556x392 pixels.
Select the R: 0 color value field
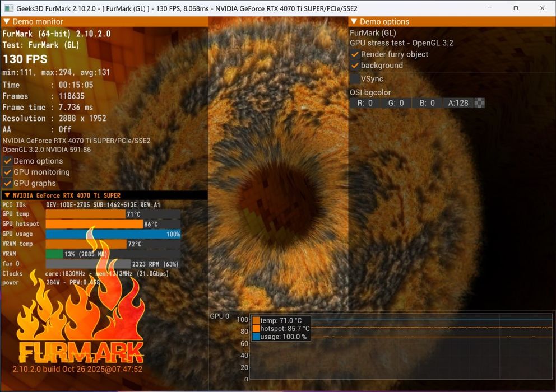tap(365, 103)
